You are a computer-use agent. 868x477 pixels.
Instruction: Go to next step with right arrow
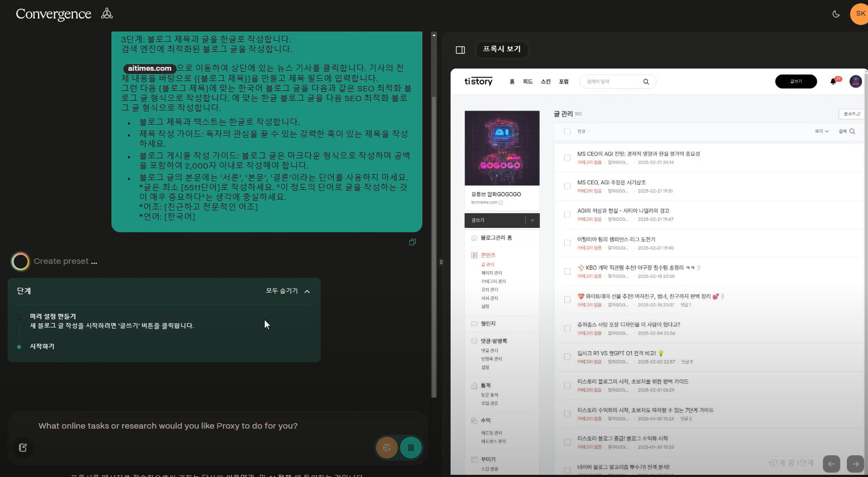(x=855, y=464)
